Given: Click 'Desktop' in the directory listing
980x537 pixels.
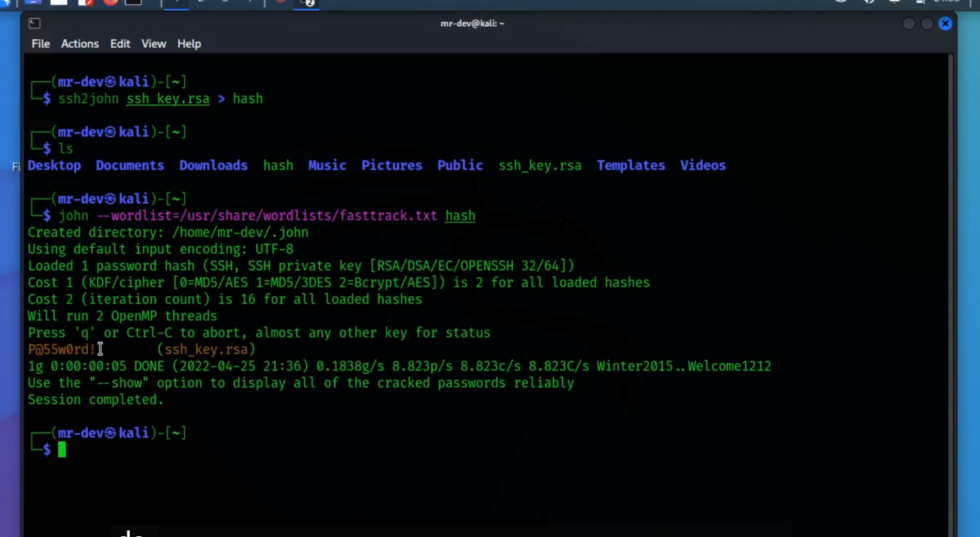Looking at the screenshot, I should 54,165.
